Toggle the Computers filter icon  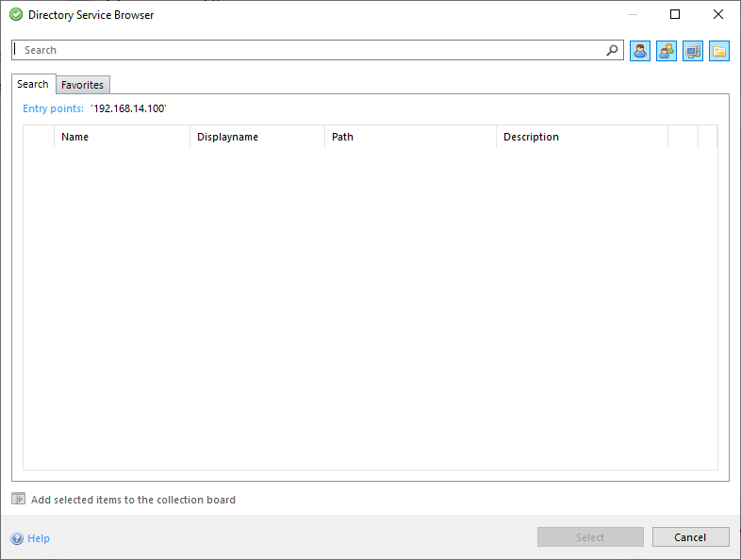(693, 51)
